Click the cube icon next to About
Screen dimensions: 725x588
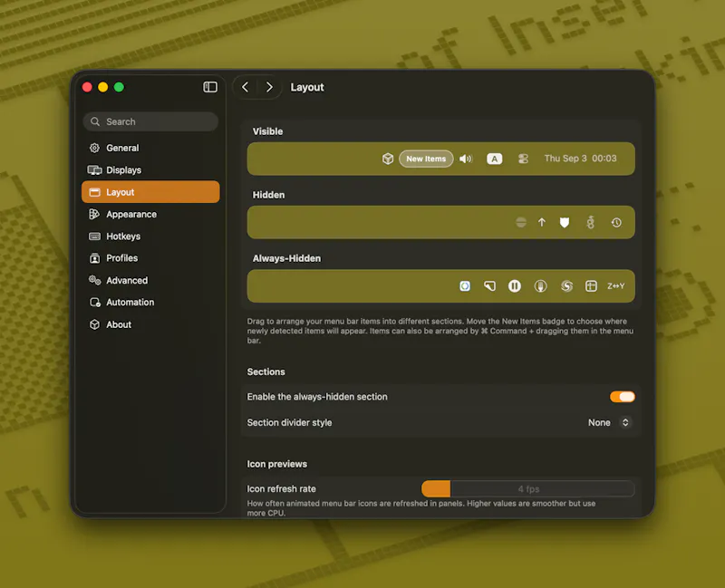[x=95, y=324]
